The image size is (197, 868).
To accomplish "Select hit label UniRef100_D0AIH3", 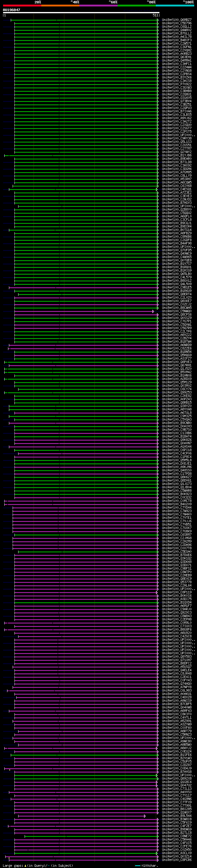I will tap(177, 426).
